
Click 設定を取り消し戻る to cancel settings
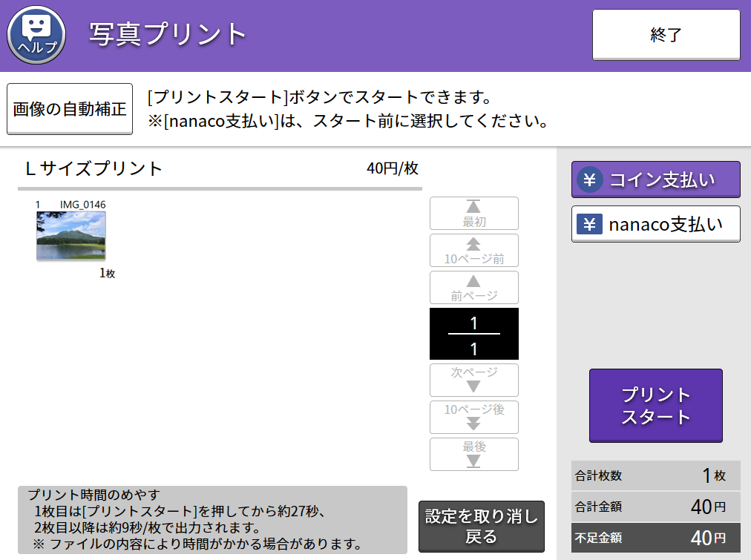(482, 527)
